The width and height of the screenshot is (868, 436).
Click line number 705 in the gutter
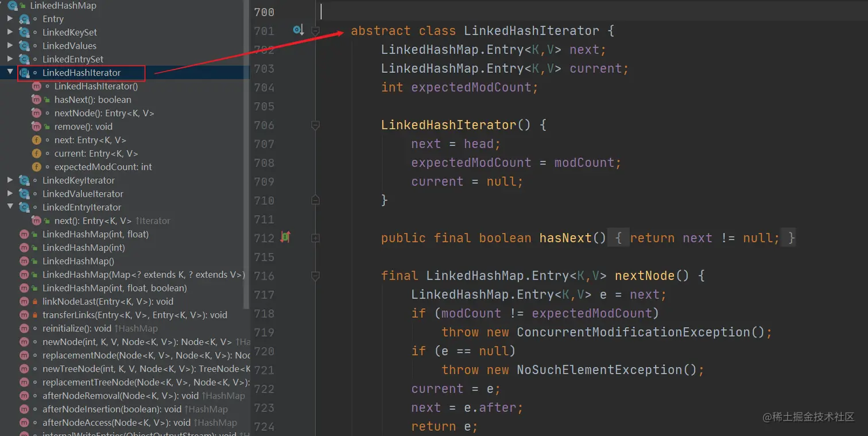coord(264,106)
